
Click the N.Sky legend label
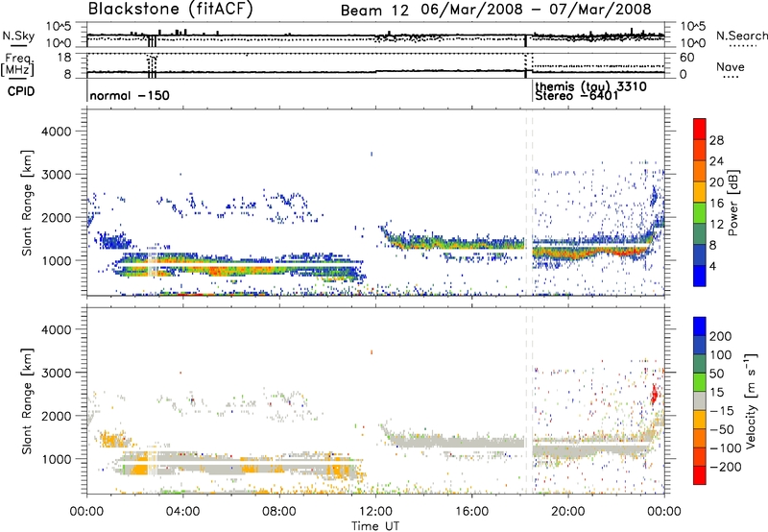[x=18, y=36]
